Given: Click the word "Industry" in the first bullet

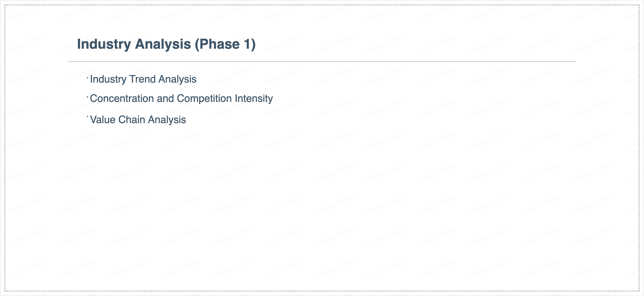Looking at the screenshot, I should pos(108,79).
